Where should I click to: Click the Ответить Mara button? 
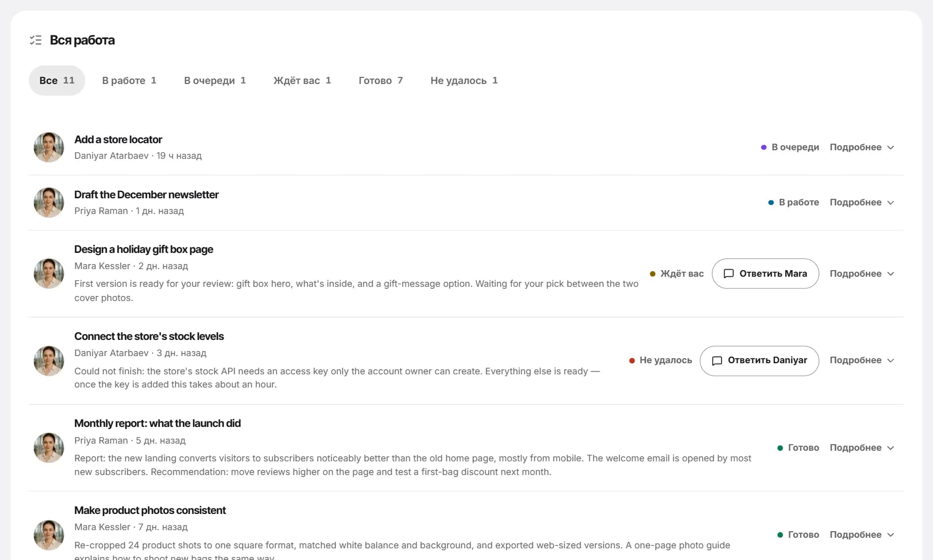tap(765, 274)
